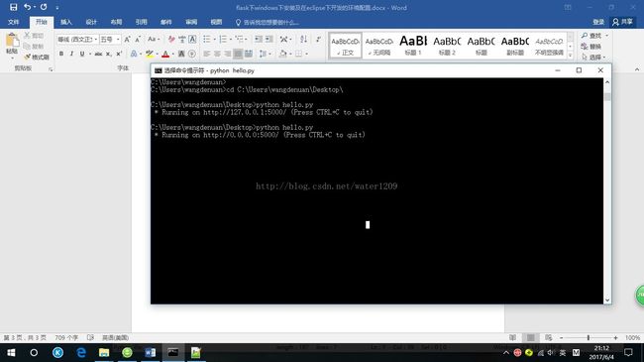
Task: Select the 正文 (Normal) style
Action: click(x=346, y=46)
